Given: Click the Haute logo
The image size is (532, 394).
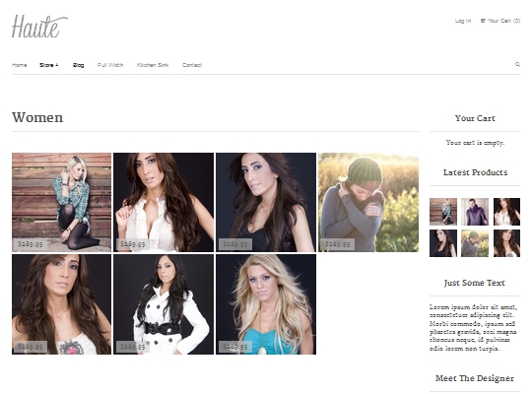Looking at the screenshot, I should click(x=39, y=27).
